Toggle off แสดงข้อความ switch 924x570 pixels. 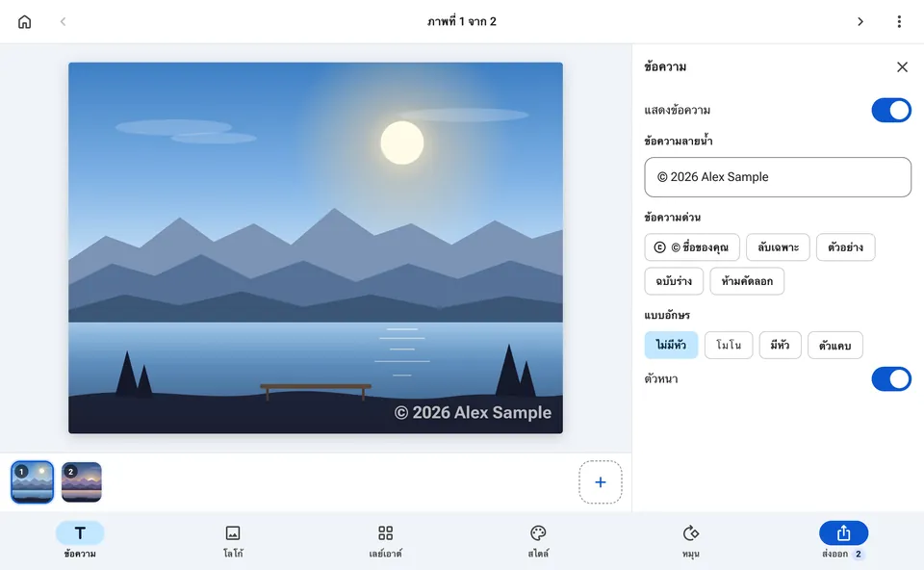891,110
